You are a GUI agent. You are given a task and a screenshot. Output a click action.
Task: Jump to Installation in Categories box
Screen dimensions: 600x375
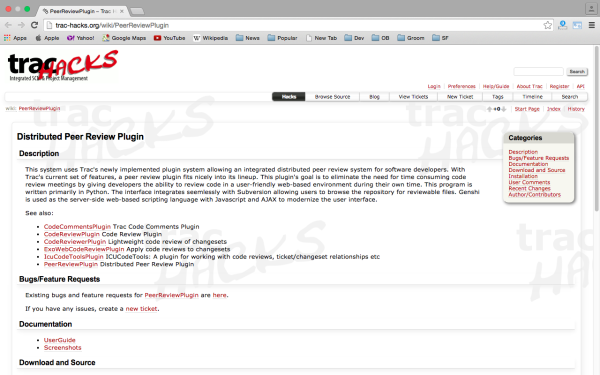(x=523, y=176)
